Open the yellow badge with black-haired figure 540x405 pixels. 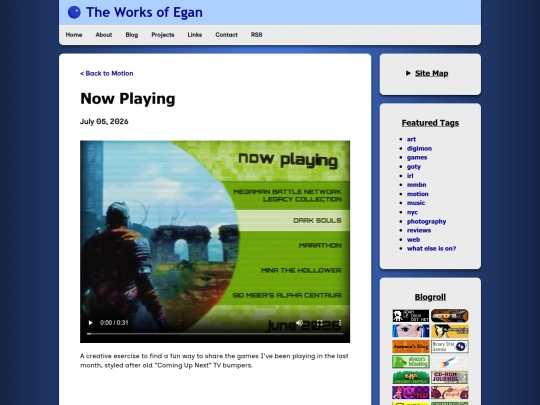[449, 331]
